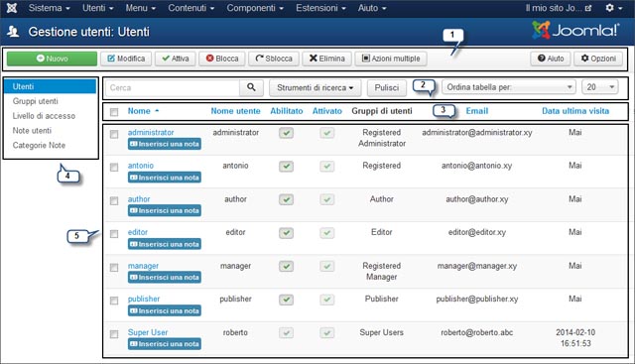Select the checkbox for antonio row
This screenshot has width=635, height=364.
coord(114,168)
